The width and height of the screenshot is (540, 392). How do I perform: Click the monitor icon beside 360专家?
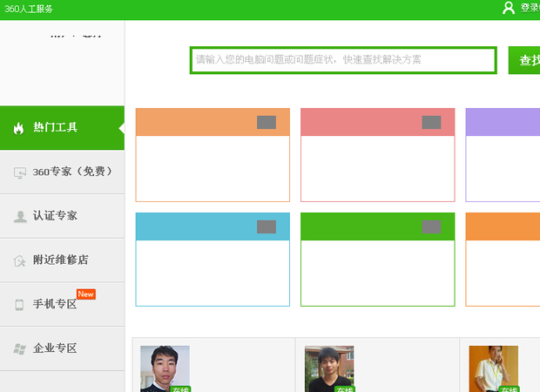(x=19, y=172)
